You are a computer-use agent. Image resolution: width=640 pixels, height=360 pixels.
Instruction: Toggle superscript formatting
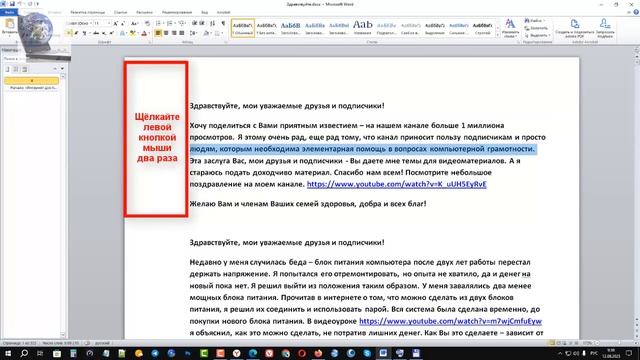[111, 33]
